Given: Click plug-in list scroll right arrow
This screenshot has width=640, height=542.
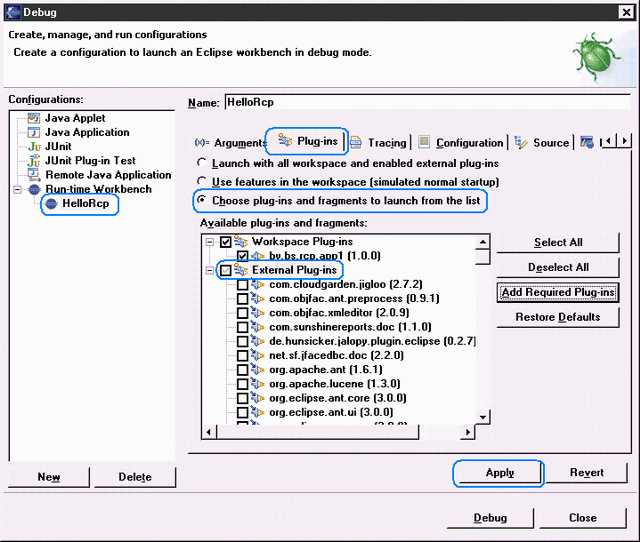Looking at the screenshot, I should coord(468,432).
